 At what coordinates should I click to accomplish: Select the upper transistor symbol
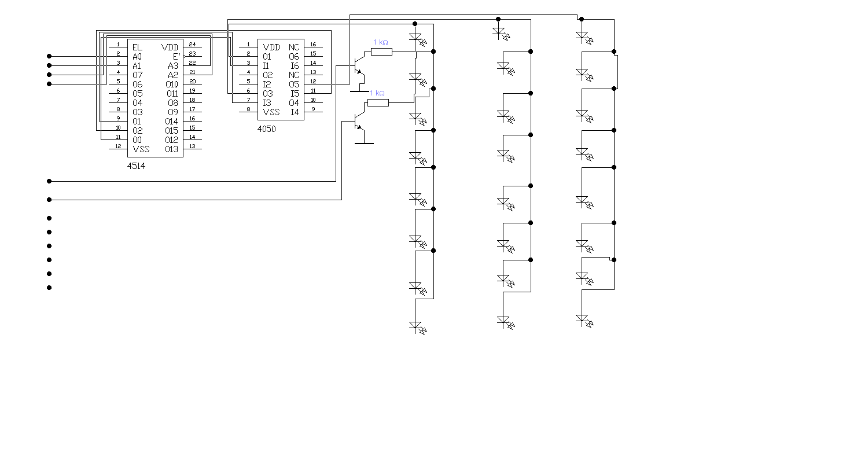click(x=358, y=67)
